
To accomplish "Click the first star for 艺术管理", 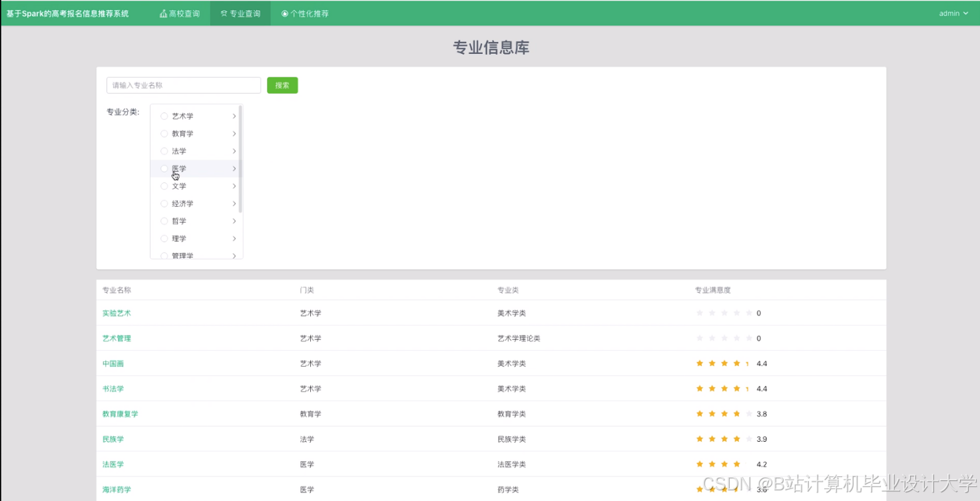I will (700, 337).
